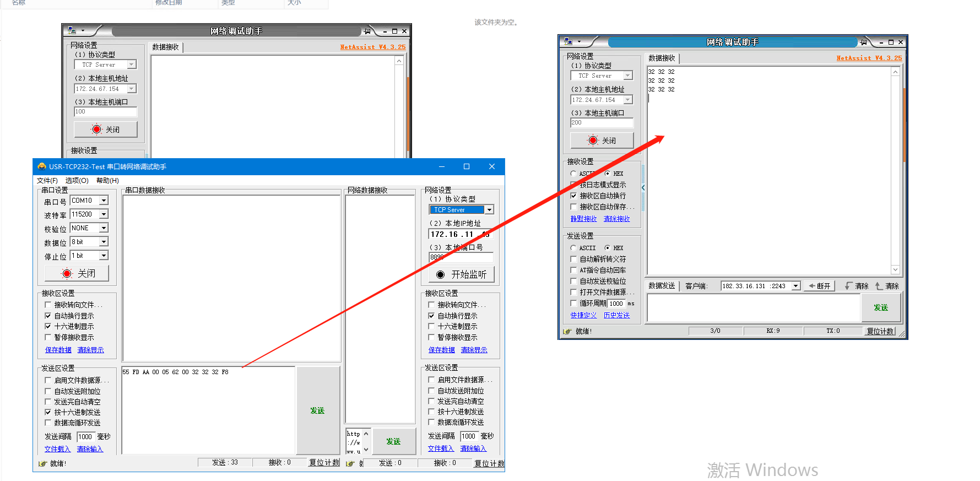Click the red 关闭 button below port 200
This screenshot has width=980, height=481.
click(602, 140)
